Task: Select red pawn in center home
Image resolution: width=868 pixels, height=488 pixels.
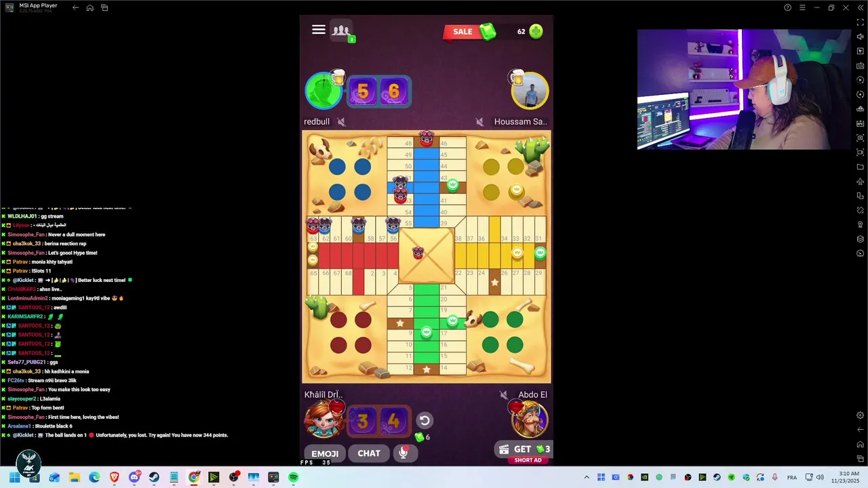Action: [x=418, y=253]
